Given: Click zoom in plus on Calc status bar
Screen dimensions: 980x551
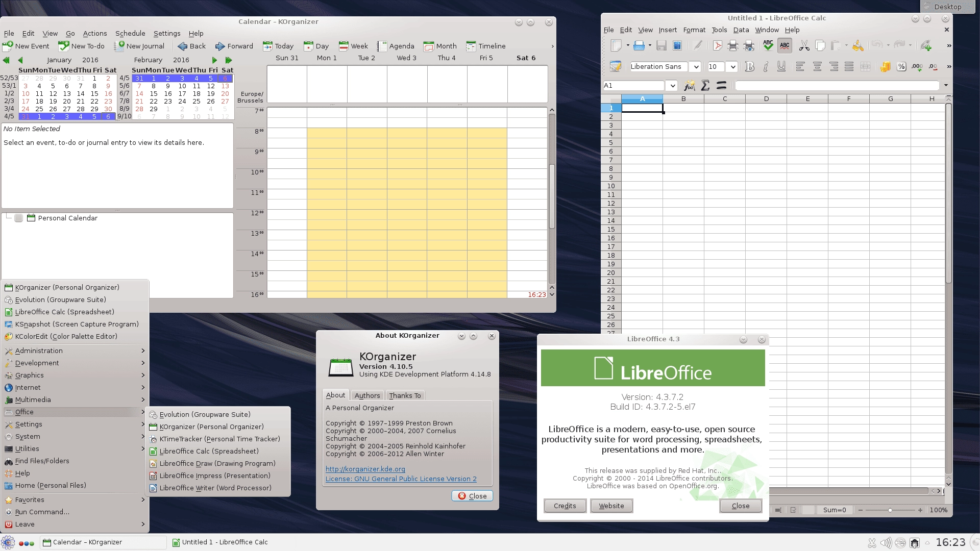Looking at the screenshot, I should (x=920, y=510).
